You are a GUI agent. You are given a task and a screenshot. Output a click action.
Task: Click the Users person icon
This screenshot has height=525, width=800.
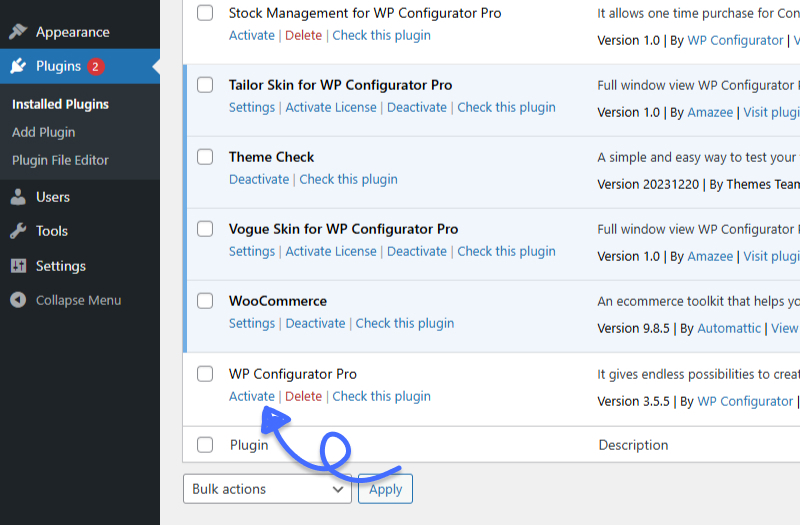click(x=18, y=197)
